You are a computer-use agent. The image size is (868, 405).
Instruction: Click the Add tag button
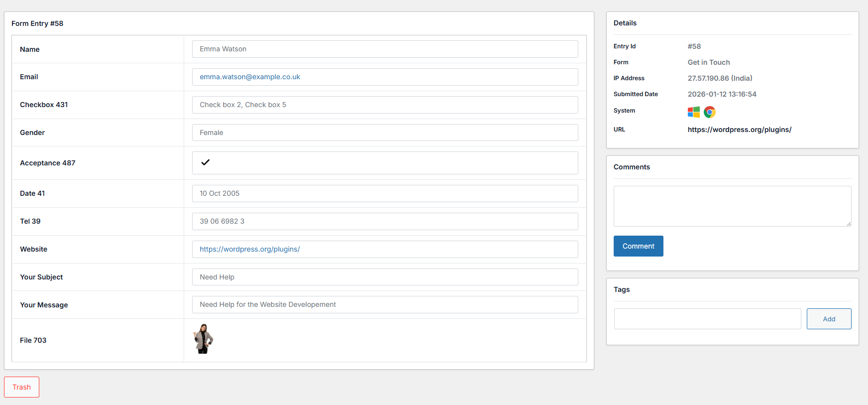[x=829, y=319]
